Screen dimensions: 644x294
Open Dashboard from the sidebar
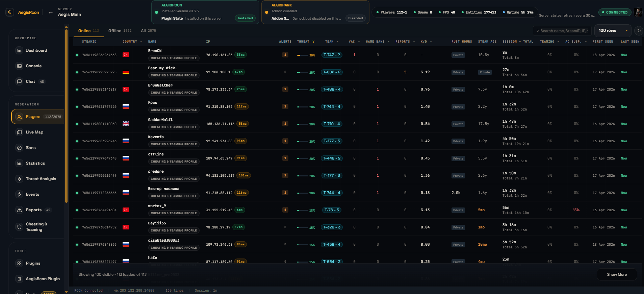tap(36, 50)
